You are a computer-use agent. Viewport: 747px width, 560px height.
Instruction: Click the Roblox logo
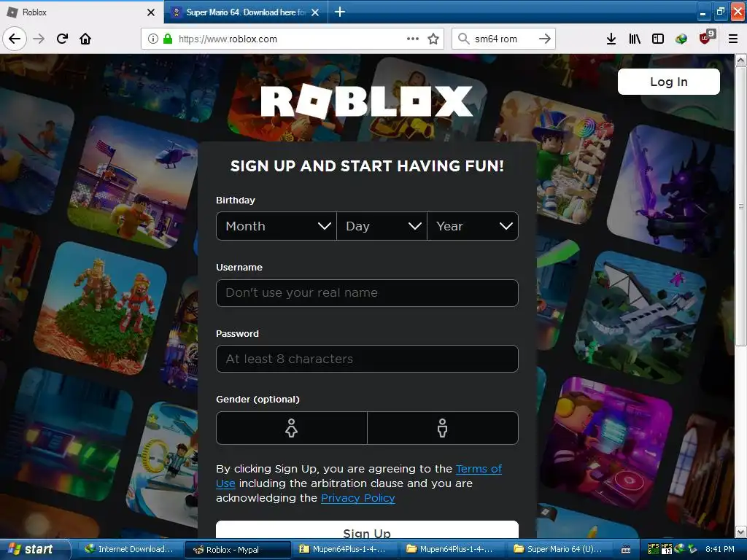click(x=366, y=101)
